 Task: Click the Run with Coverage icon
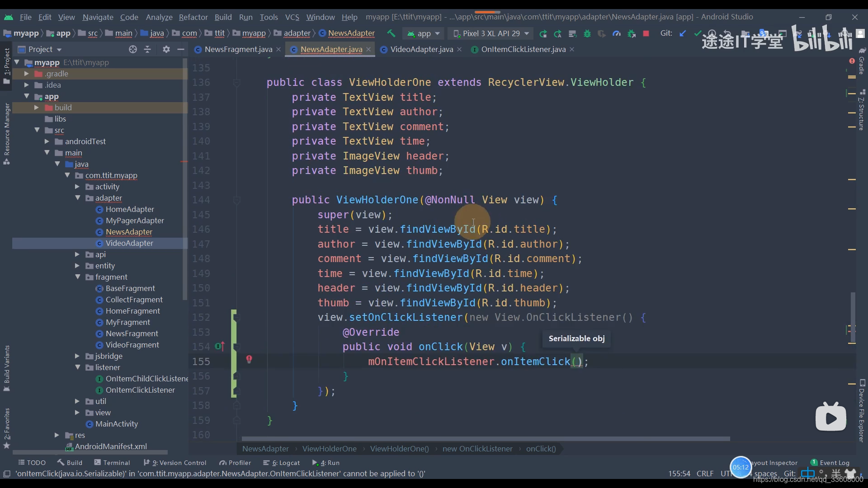pyautogui.click(x=602, y=33)
